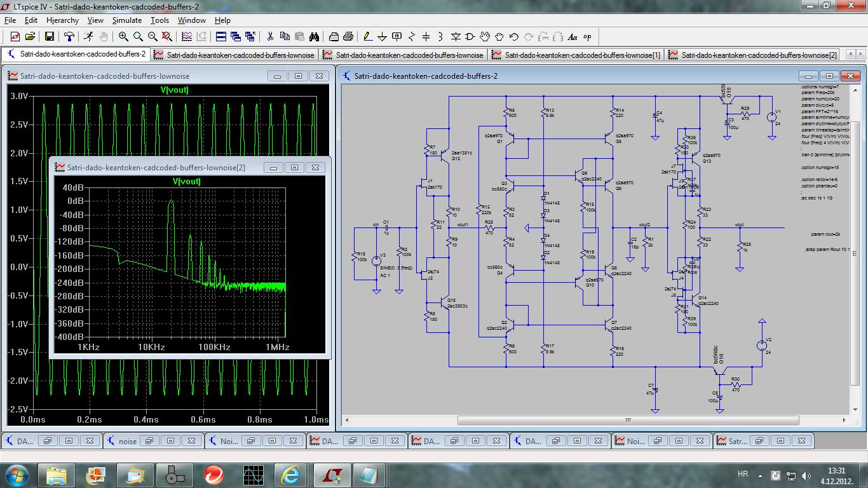Open the Edit menu
Screen dimensions: 868x488
(x=31, y=20)
